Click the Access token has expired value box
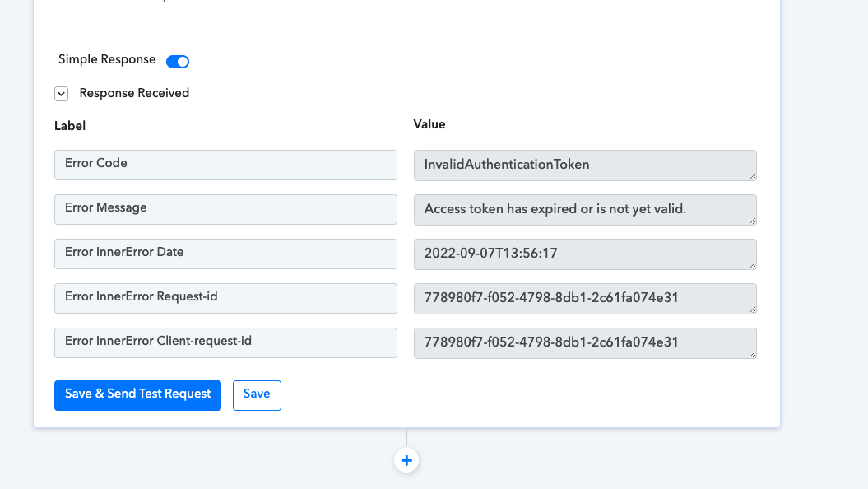 tap(585, 209)
